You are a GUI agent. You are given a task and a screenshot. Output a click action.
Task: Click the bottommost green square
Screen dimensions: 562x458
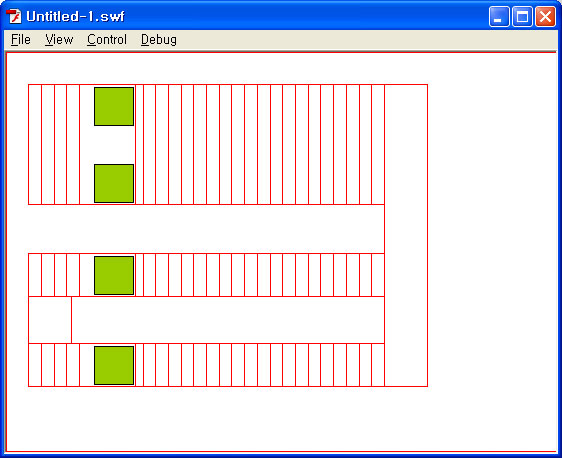[114, 365]
